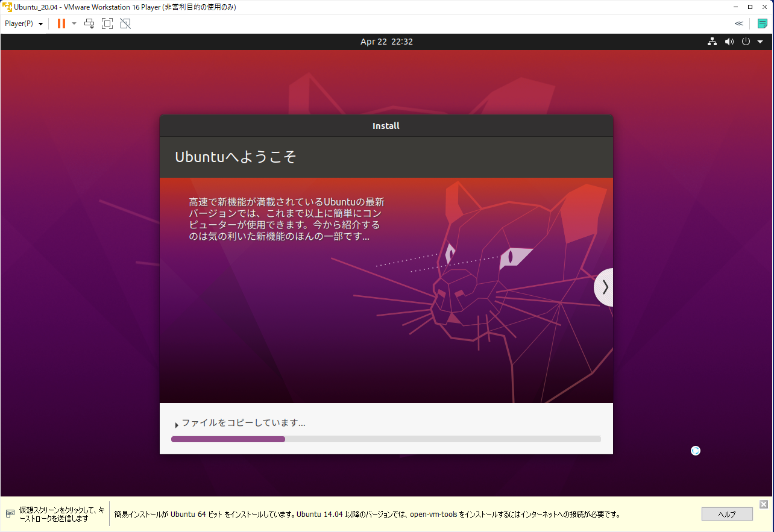Minimize the VMware Player window

tap(735, 7)
